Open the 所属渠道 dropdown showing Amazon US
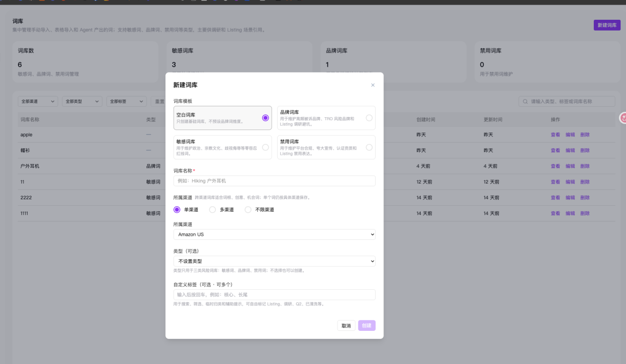 point(274,234)
